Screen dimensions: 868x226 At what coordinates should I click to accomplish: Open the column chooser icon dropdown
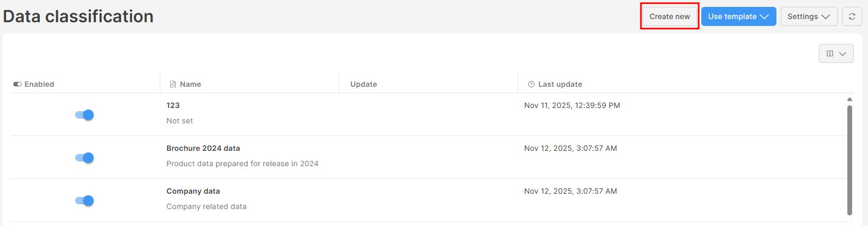click(836, 53)
